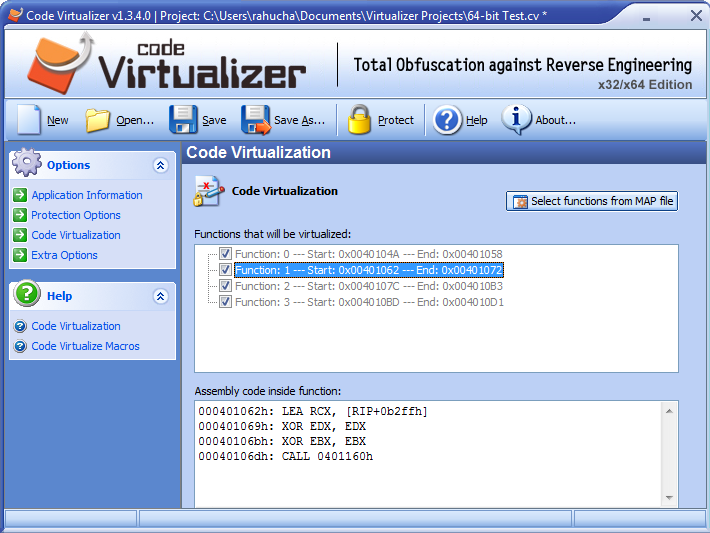Screen dimensions: 710x533
Task: Click the Save floppy disk icon
Action: point(183,120)
